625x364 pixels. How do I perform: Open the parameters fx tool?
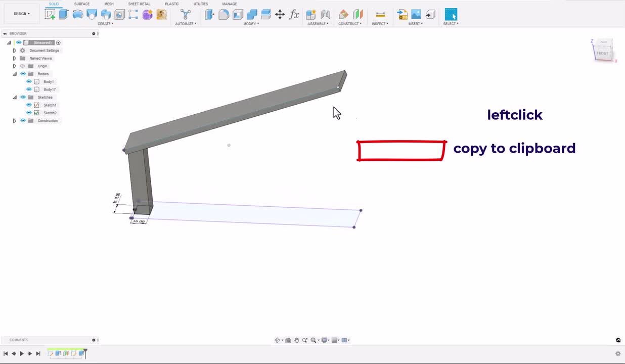tap(294, 14)
